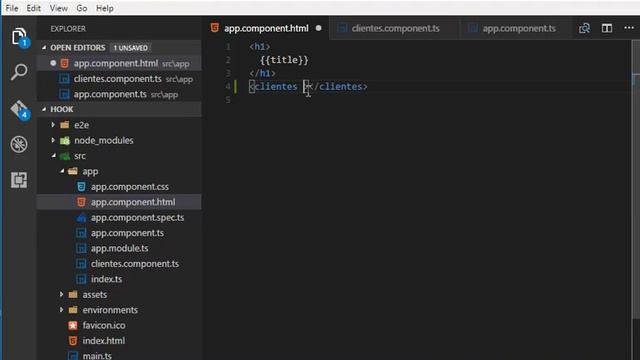Image resolution: width=640 pixels, height=360 pixels.
Task: Select clientes.component.ts in Open Editors
Action: point(119,79)
